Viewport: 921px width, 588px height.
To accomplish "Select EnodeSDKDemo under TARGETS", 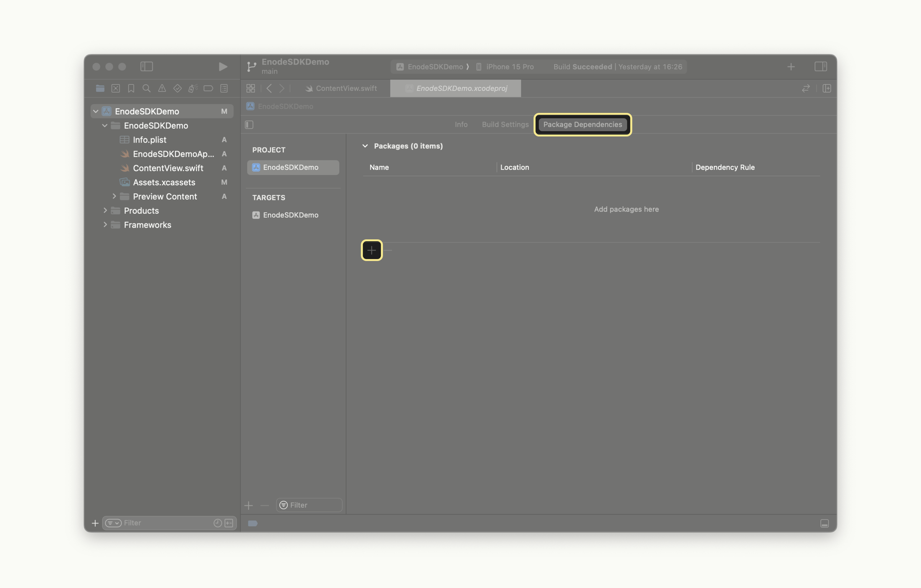I will [290, 215].
